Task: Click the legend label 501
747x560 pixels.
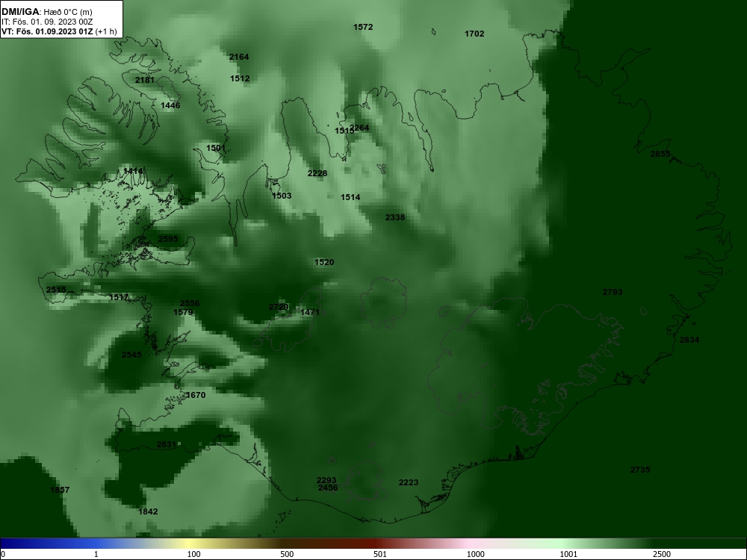Action: 380,554
